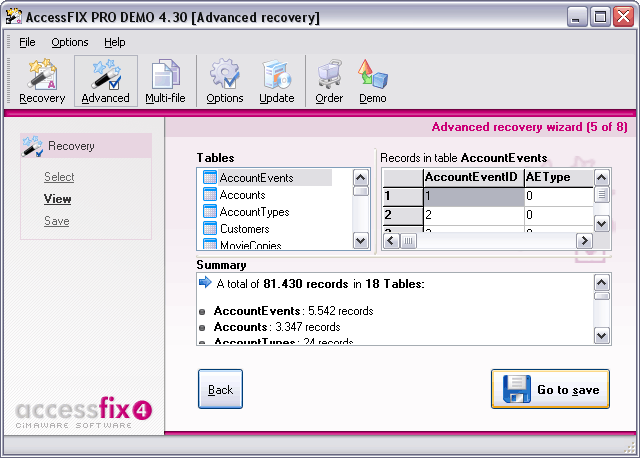
Task: Select row header 1 in records grid
Action: tap(402, 196)
